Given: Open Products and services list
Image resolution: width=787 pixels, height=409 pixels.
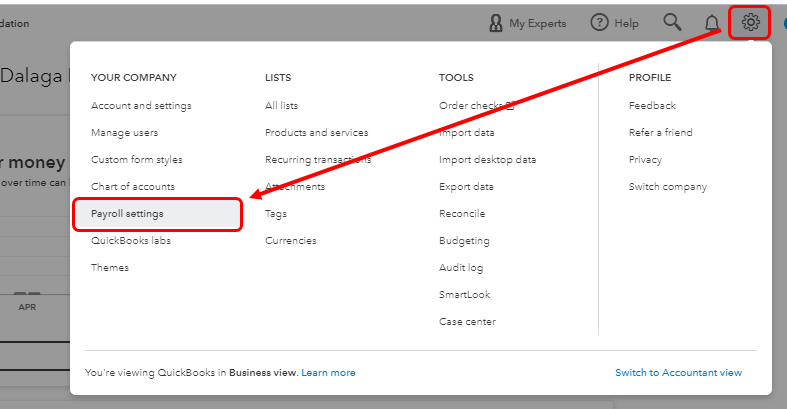Looking at the screenshot, I should click(316, 133).
